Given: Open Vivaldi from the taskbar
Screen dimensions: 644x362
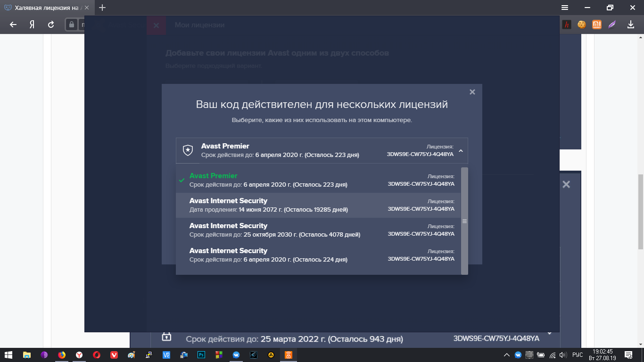Looking at the screenshot, I should coord(114,355).
